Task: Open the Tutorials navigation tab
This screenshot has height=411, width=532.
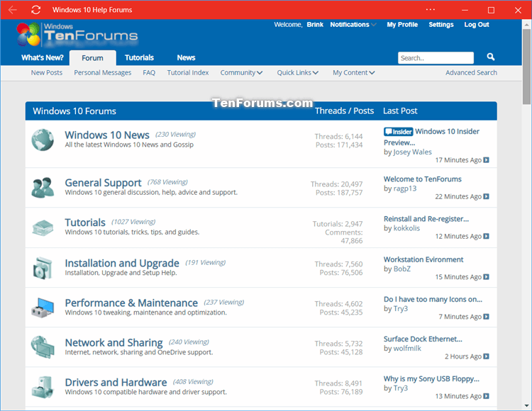Action: point(139,57)
